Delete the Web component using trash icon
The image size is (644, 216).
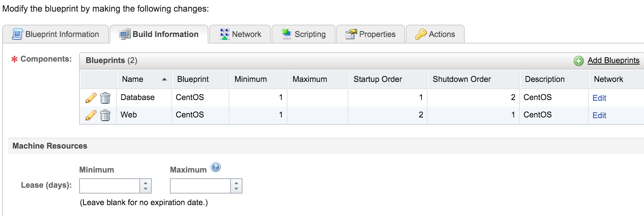point(105,115)
